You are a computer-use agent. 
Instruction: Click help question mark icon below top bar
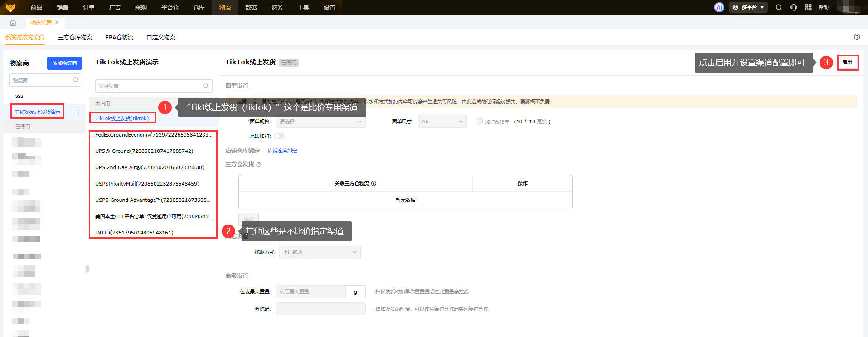click(857, 37)
